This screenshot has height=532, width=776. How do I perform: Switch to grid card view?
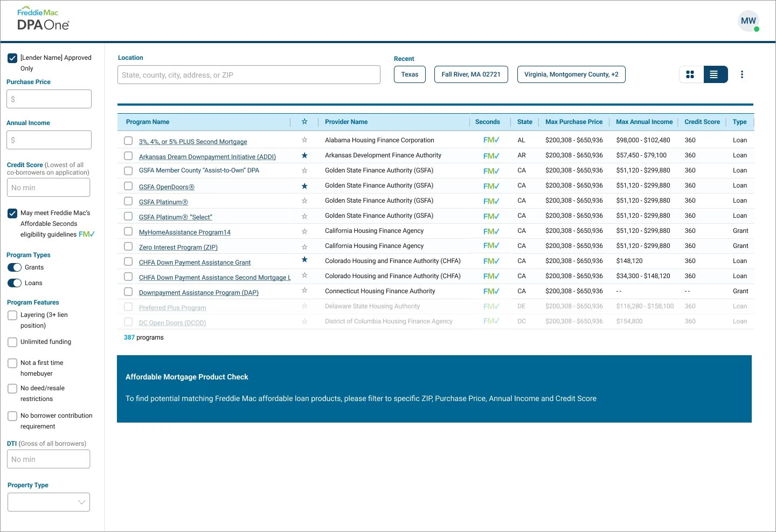[x=690, y=74]
